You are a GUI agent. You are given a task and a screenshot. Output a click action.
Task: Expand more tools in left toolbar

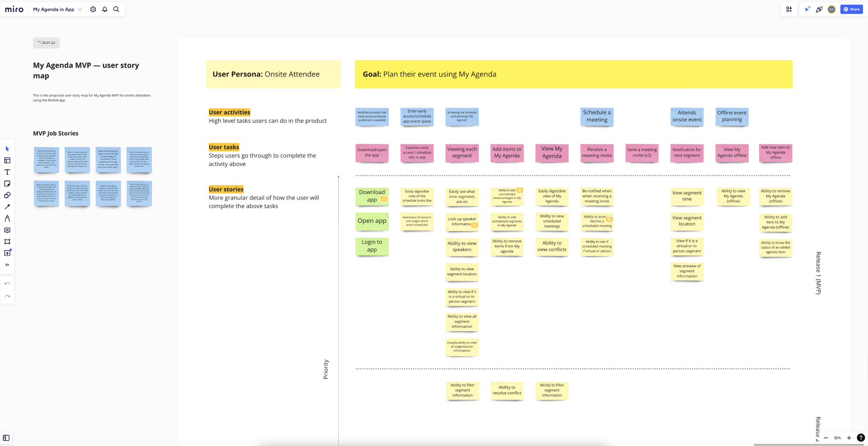click(x=7, y=265)
